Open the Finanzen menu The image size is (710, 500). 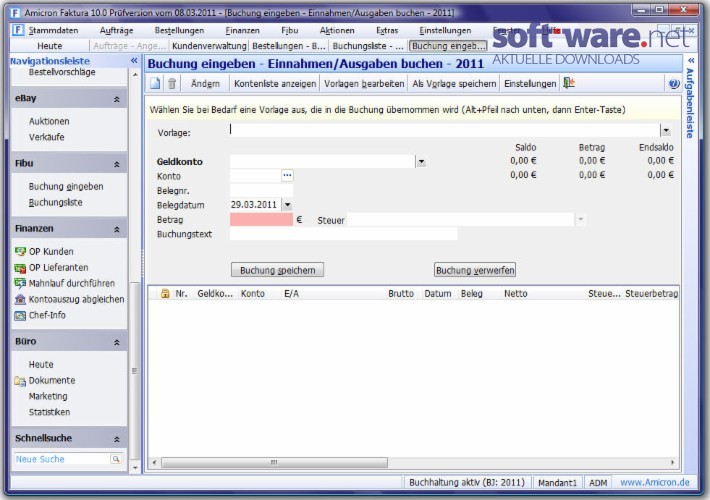pyautogui.click(x=243, y=30)
